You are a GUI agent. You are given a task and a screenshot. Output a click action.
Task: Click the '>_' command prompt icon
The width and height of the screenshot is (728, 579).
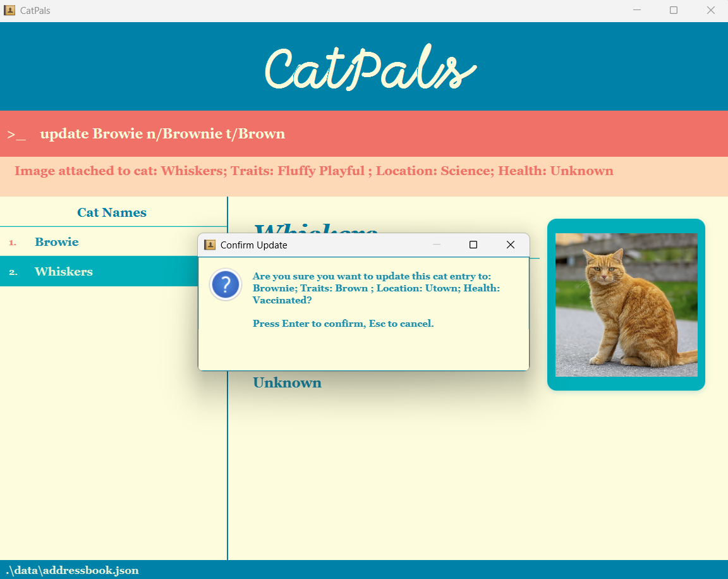tap(16, 134)
